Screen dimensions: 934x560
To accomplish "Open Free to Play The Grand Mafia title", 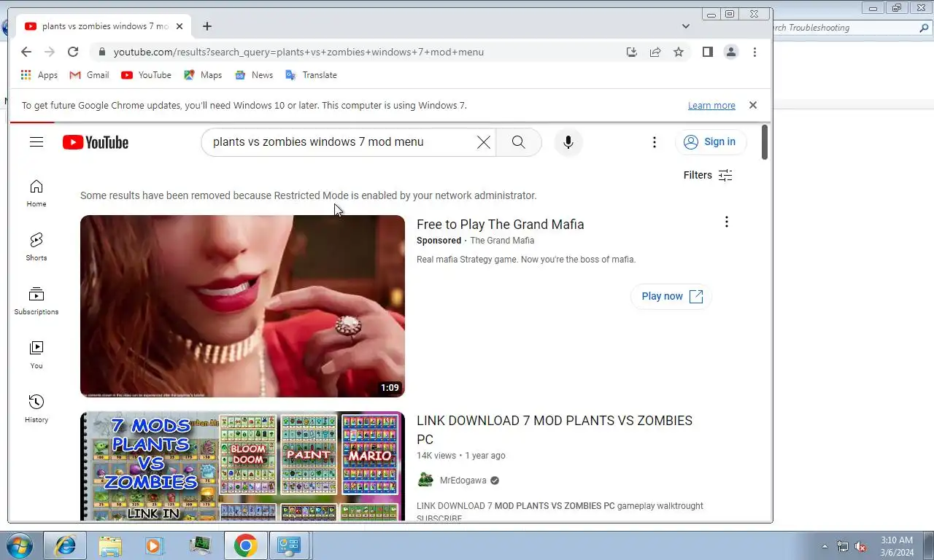I will pyautogui.click(x=501, y=225).
